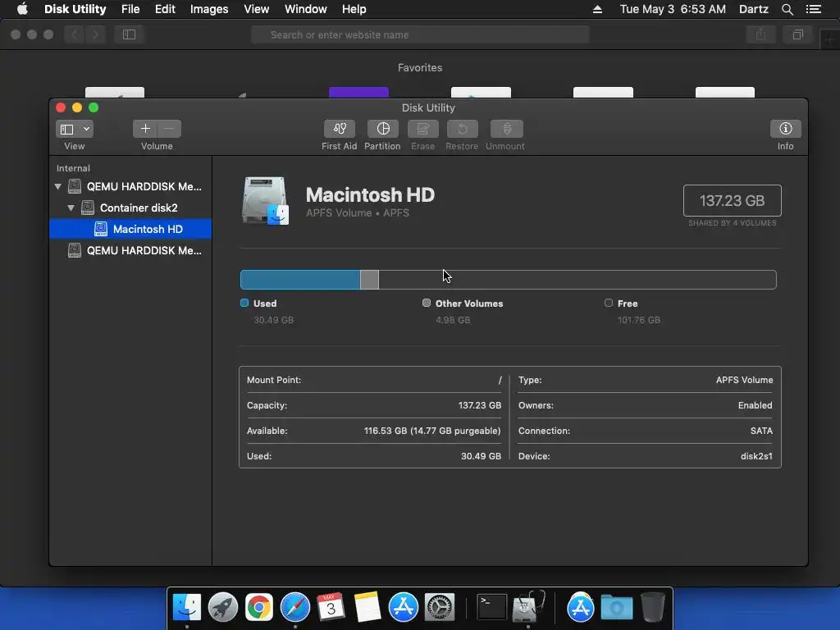840x630 pixels.
Task: Click the 137.23 GB capacity box
Action: pos(733,201)
